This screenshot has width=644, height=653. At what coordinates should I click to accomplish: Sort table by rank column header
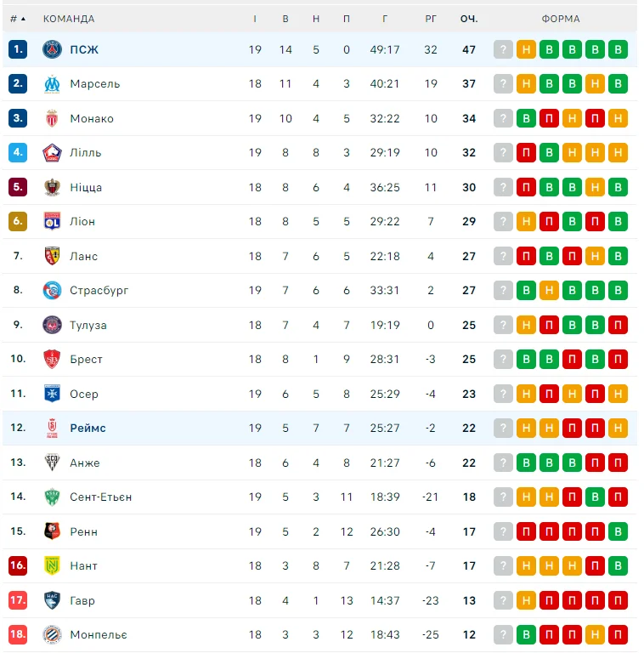tap(18, 19)
